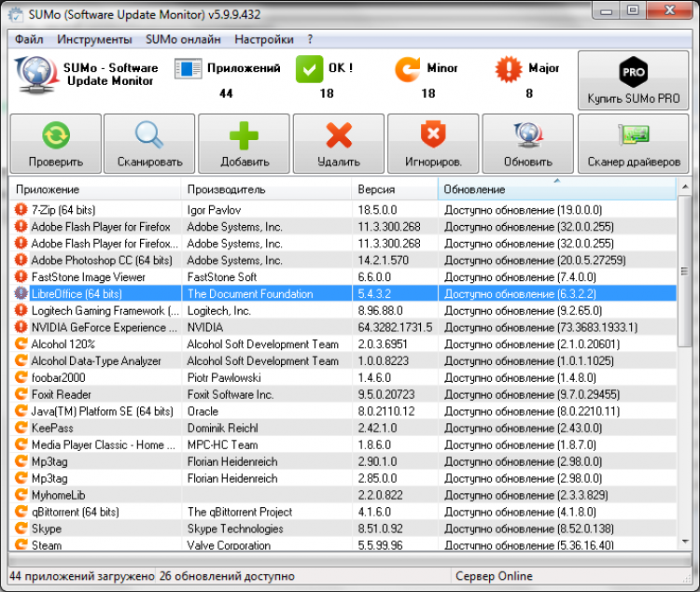Click the update cell showing (6.3.2.2)

[520, 293]
